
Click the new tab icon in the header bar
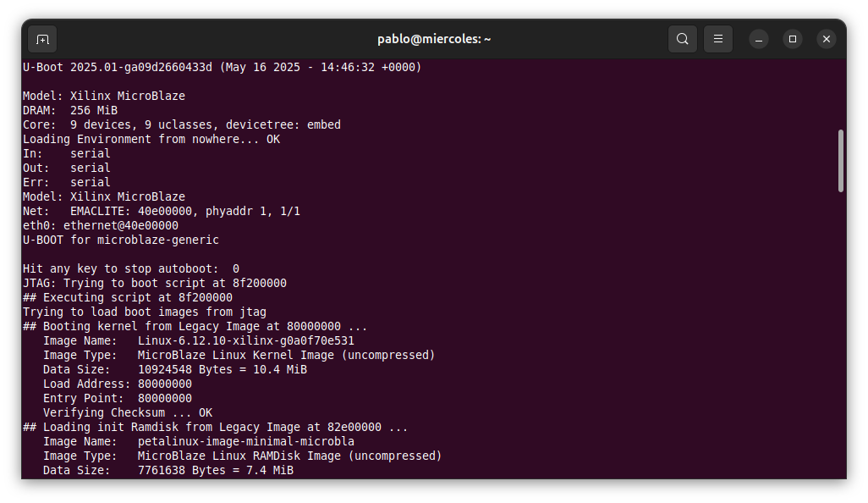click(41, 39)
